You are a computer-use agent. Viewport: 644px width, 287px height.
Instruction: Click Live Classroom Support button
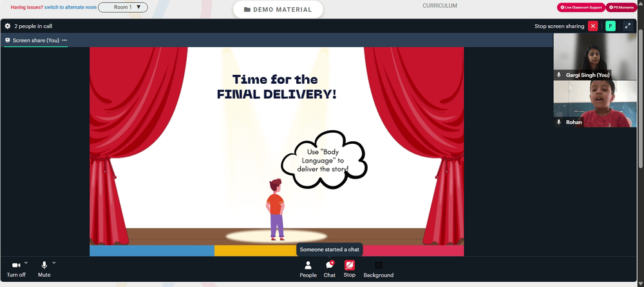pos(581,7)
